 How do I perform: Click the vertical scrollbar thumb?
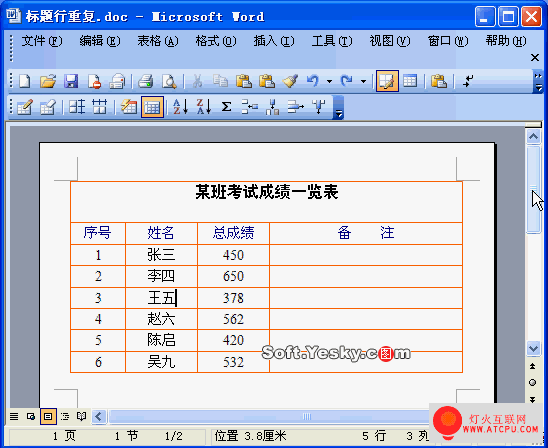533,189
